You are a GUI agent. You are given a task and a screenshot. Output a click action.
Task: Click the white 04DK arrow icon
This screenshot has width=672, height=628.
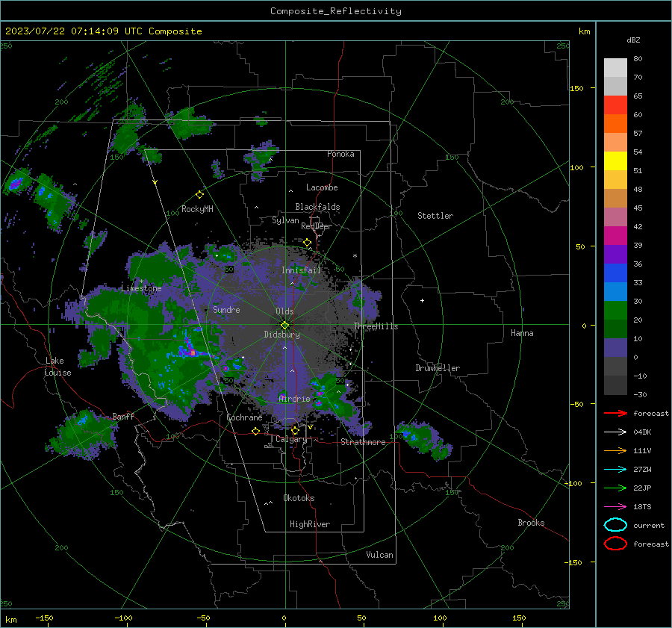point(615,432)
